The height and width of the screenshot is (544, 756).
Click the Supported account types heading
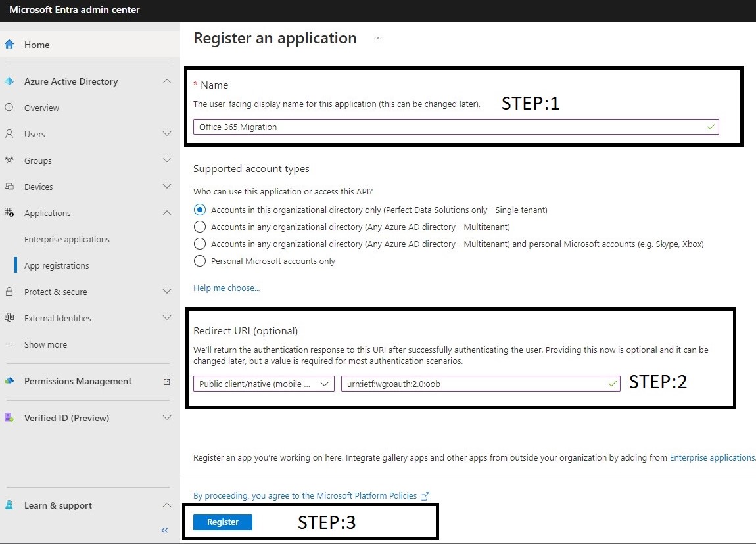[251, 169]
